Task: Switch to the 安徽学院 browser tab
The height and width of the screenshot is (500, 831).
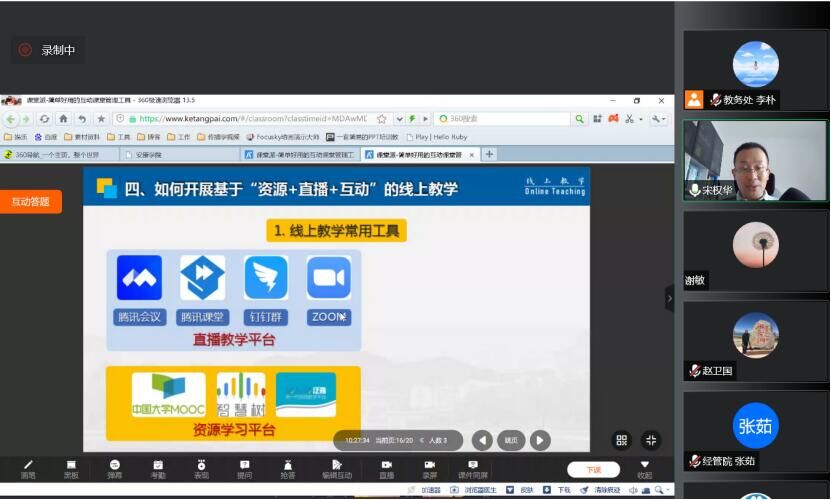Action: coord(150,154)
